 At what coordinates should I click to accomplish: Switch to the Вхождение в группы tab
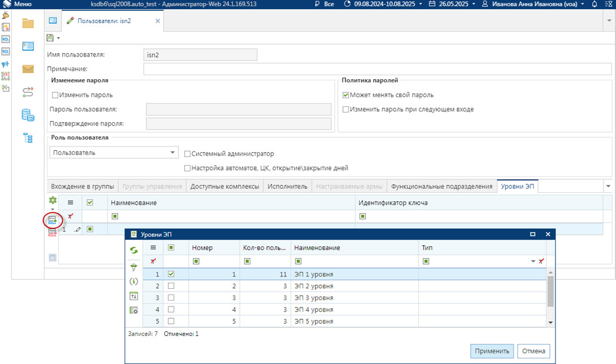point(83,187)
